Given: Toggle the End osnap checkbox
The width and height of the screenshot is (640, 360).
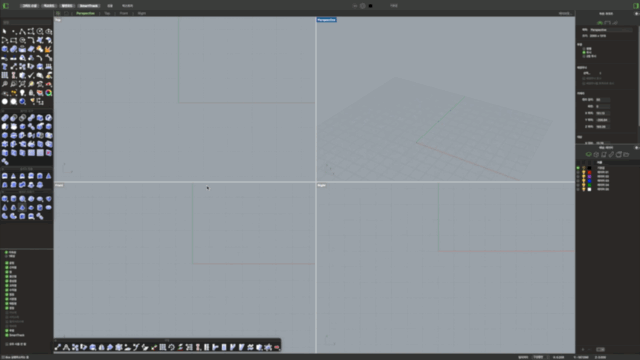Looking at the screenshot, I should click(7, 263).
